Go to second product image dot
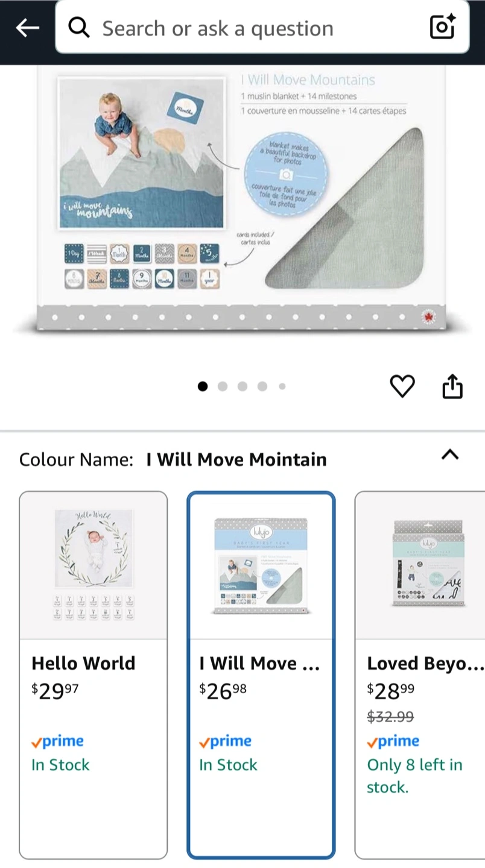485x868 pixels. 223,387
